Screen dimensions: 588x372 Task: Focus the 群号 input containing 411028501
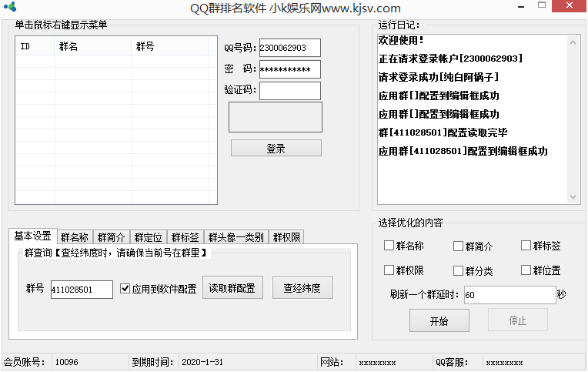click(82, 290)
